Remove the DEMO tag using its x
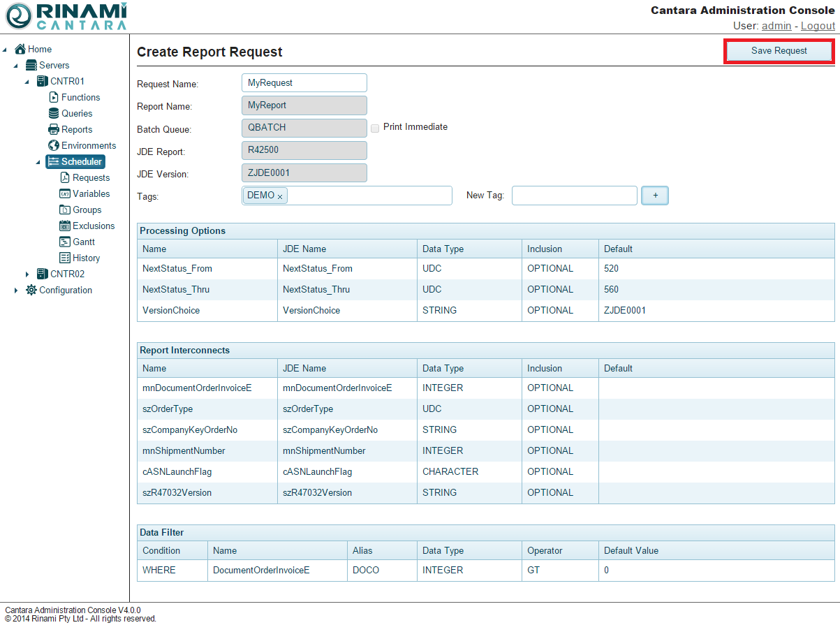 [280, 197]
